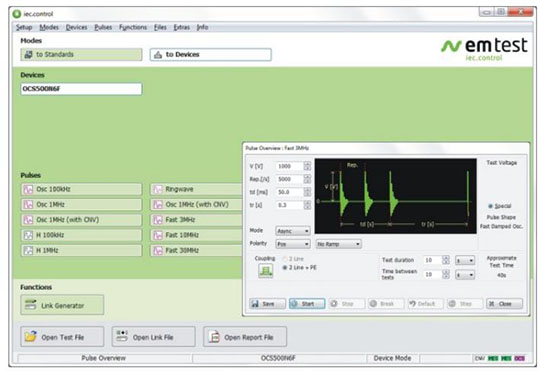The height and width of the screenshot is (371, 540).
Task: Open the No Ramp dropdown
Action: [x=338, y=244]
